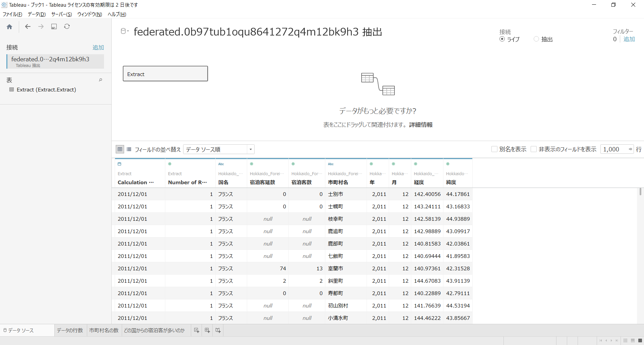This screenshot has height=345, width=644.
Task: Click the 74 value in 宿泊客延数 column
Action: [283, 269]
